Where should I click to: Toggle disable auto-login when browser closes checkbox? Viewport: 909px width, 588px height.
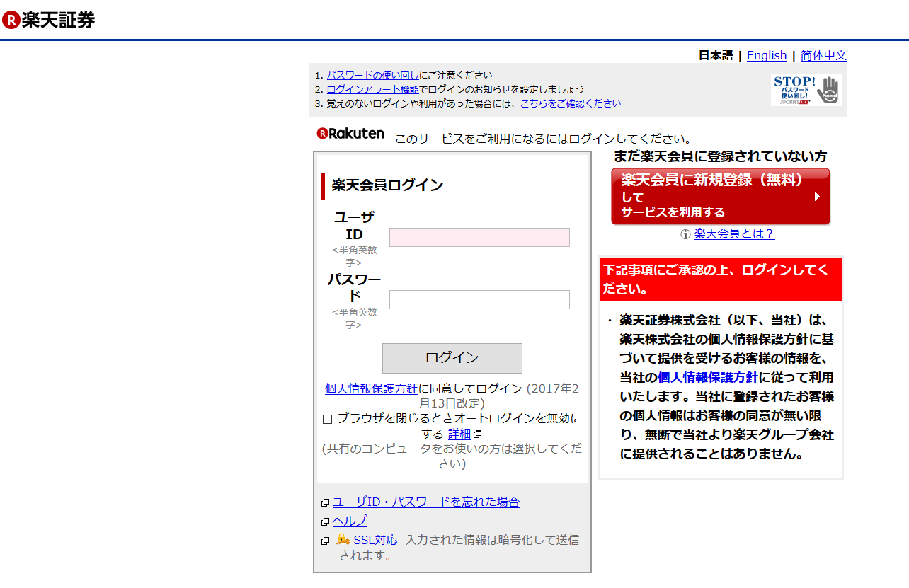click(x=327, y=419)
